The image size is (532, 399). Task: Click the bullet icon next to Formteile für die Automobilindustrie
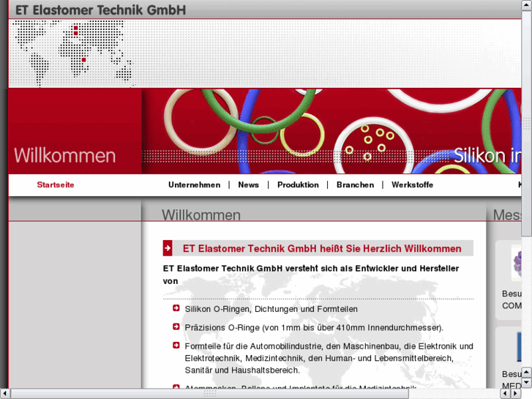tap(176, 346)
